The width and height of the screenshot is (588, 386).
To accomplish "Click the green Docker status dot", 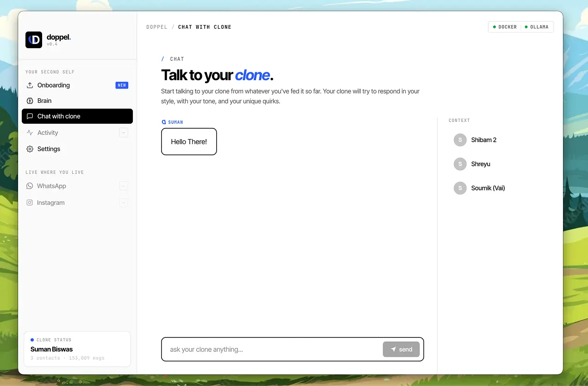I will [x=494, y=27].
